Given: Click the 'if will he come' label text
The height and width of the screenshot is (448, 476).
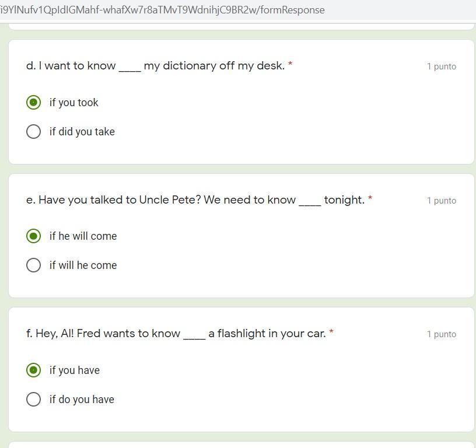Looking at the screenshot, I should coord(83,265).
